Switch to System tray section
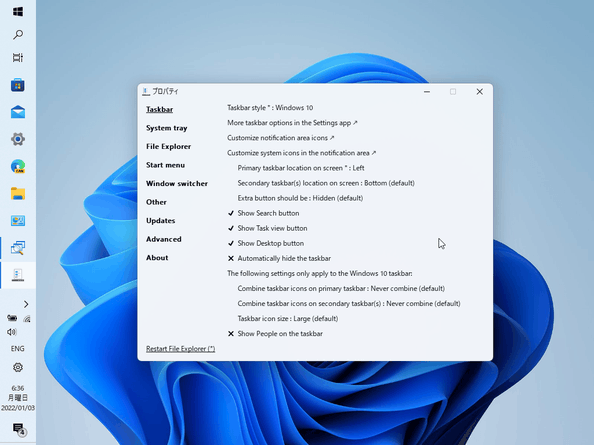 (x=167, y=128)
